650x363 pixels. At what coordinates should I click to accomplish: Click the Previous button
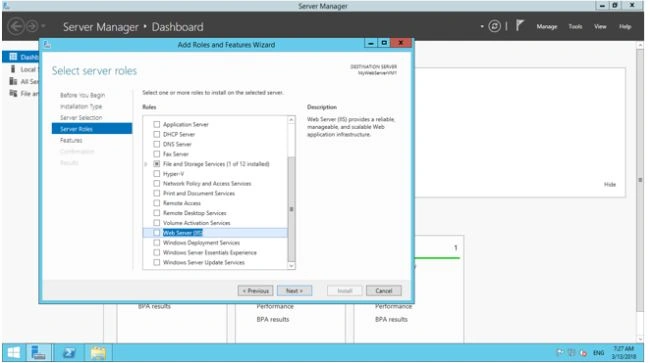tap(255, 291)
